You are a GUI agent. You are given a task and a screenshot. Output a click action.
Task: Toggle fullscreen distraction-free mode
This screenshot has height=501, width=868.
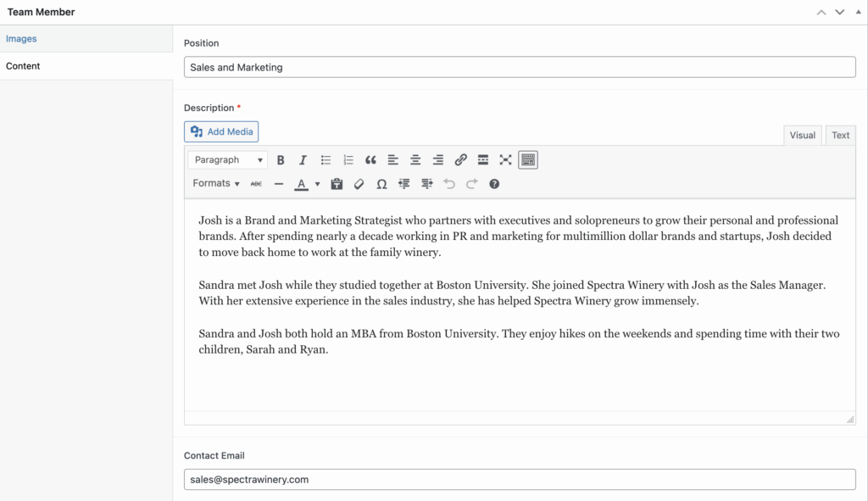pyautogui.click(x=505, y=159)
